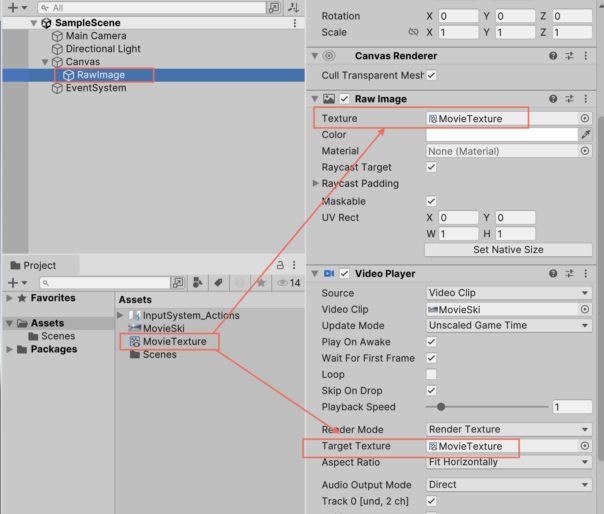Open Target Texture object picker circle
Image resolution: width=604 pixels, height=514 pixels.
coord(585,446)
